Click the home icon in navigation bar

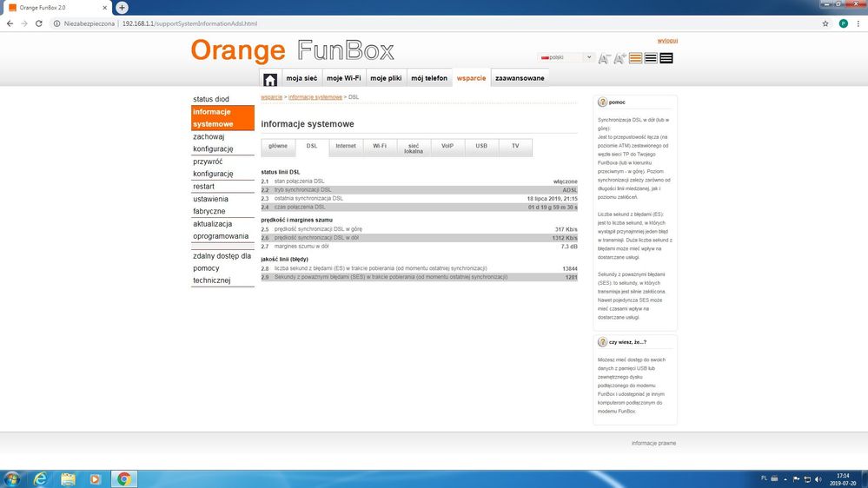(x=270, y=79)
